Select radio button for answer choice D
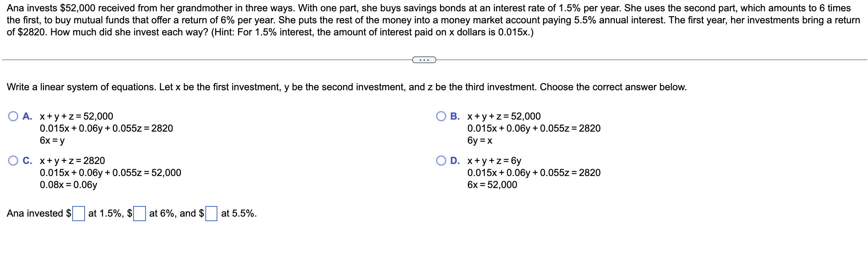The width and height of the screenshot is (868, 270). pos(442,161)
